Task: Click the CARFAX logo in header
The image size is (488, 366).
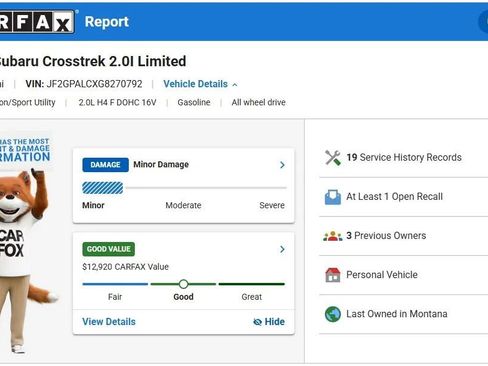Action: coord(37,22)
